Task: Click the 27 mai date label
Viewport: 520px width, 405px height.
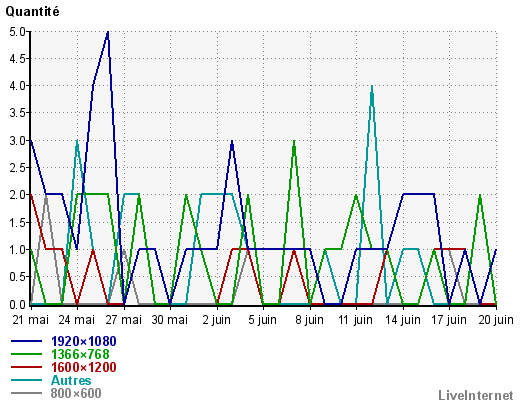Action: click(x=124, y=320)
